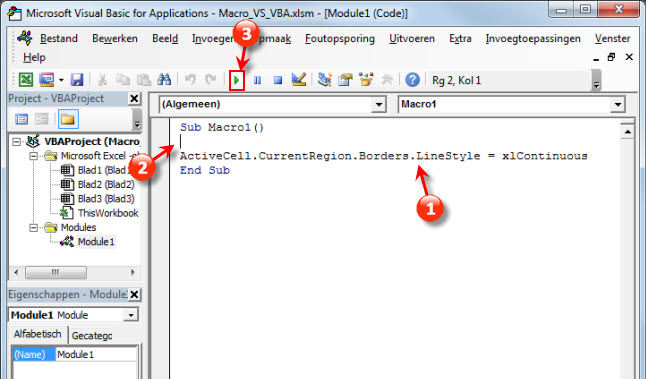The image size is (646, 379).
Task: Collapse the Modules folder node
Action: [x=33, y=227]
